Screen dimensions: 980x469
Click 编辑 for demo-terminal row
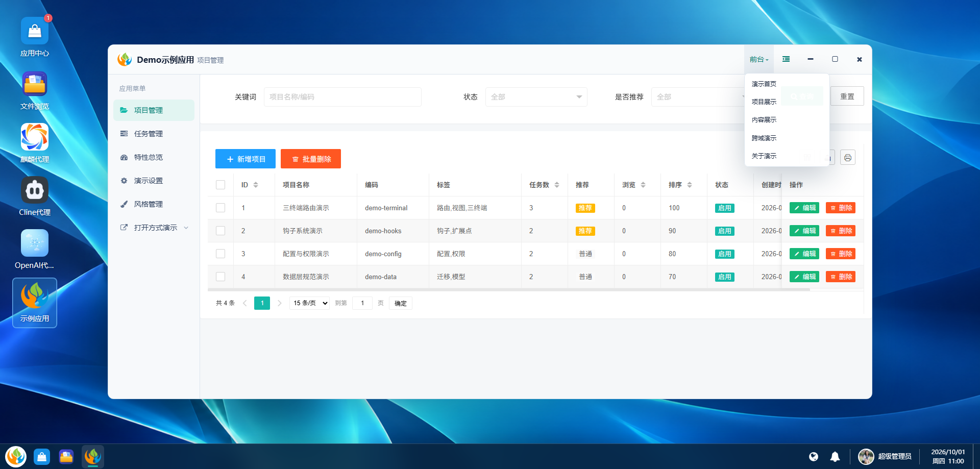click(804, 208)
